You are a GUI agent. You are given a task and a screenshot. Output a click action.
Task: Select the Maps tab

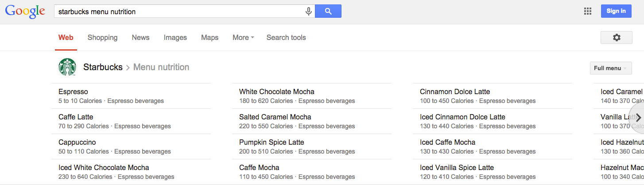point(209,38)
